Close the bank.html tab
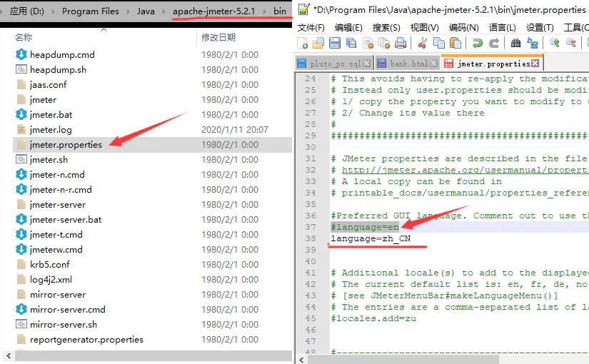The image size is (589, 364). (x=434, y=64)
